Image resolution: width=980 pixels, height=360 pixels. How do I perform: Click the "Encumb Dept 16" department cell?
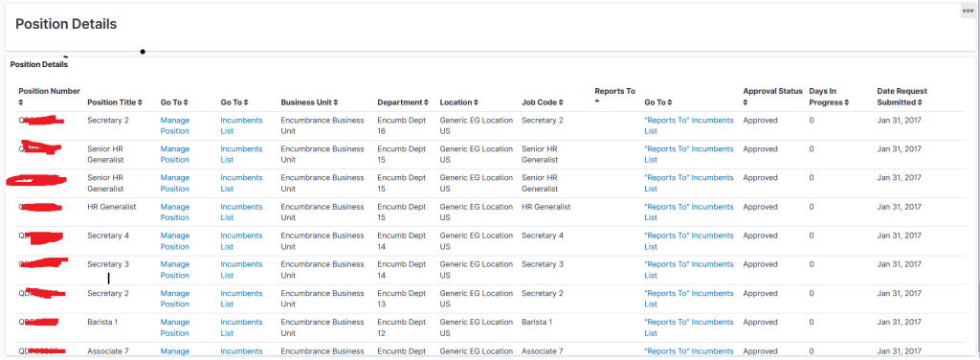click(x=401, y=125)
